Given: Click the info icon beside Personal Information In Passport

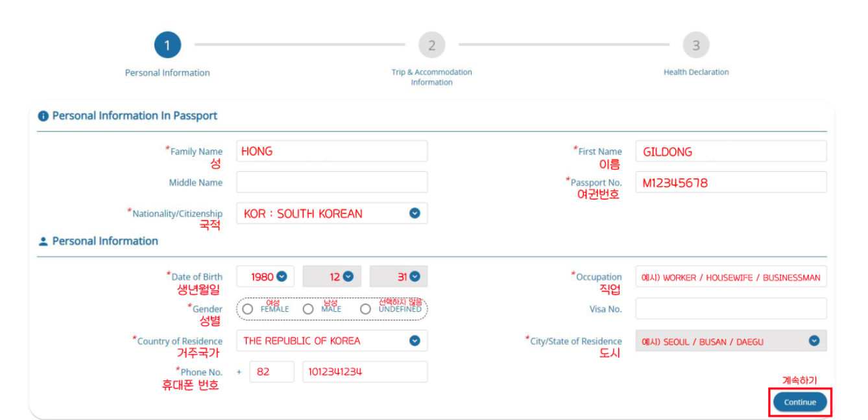Looking at the screenshot, I should [x=43, y=116].
